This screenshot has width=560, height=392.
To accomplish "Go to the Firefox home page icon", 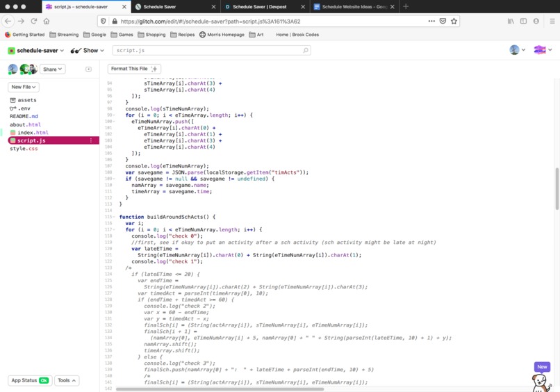I will [47, 21].
